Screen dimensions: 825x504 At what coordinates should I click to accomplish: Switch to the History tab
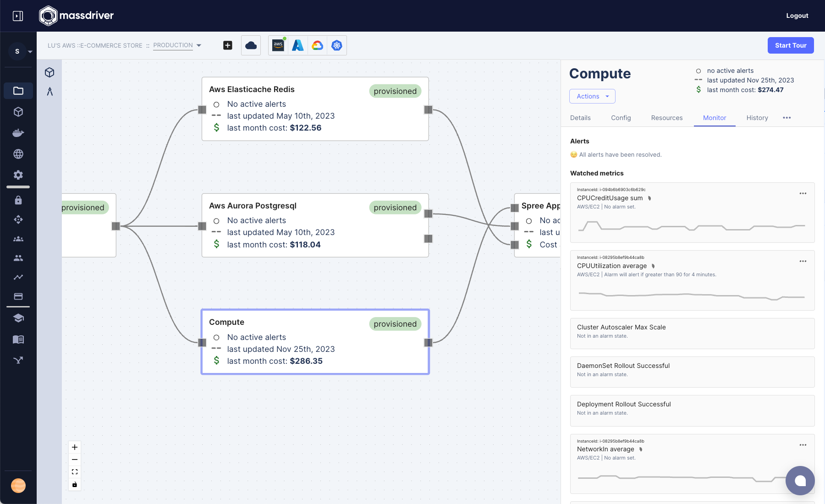pyautogui.click(x=757, y=118)
